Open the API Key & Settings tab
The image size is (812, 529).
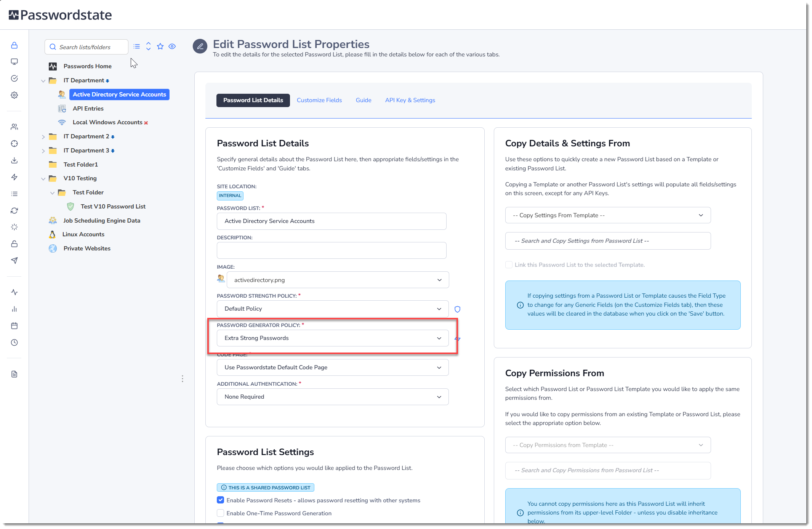(410, 100)
